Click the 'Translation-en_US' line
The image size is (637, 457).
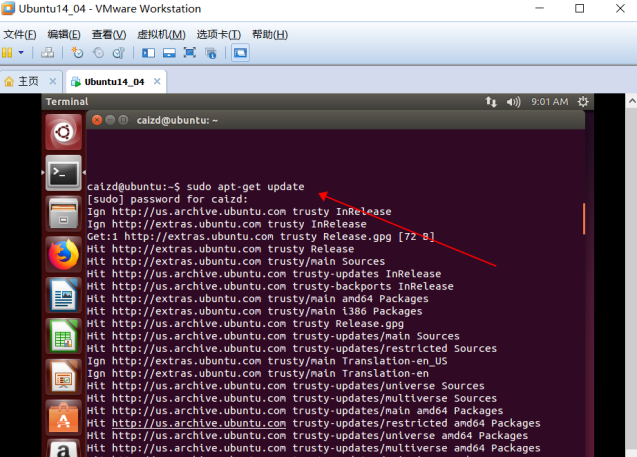(x=267, y=361)
